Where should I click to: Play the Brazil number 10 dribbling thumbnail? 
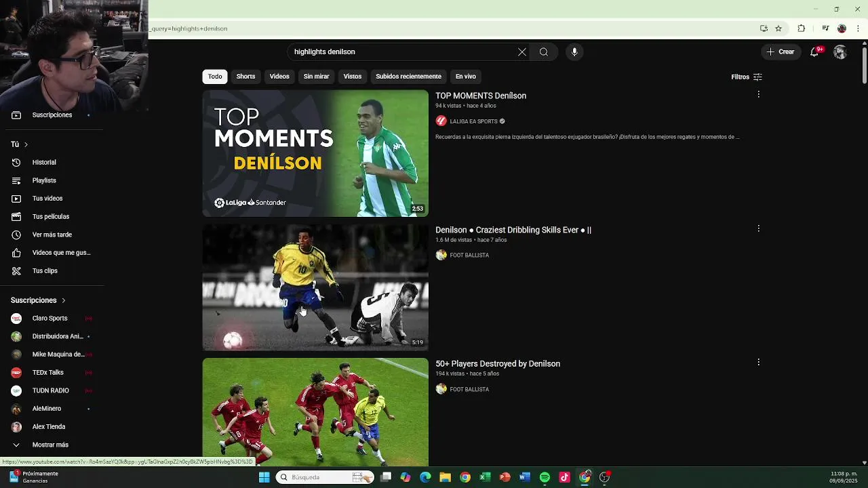[x=315, y=287]
